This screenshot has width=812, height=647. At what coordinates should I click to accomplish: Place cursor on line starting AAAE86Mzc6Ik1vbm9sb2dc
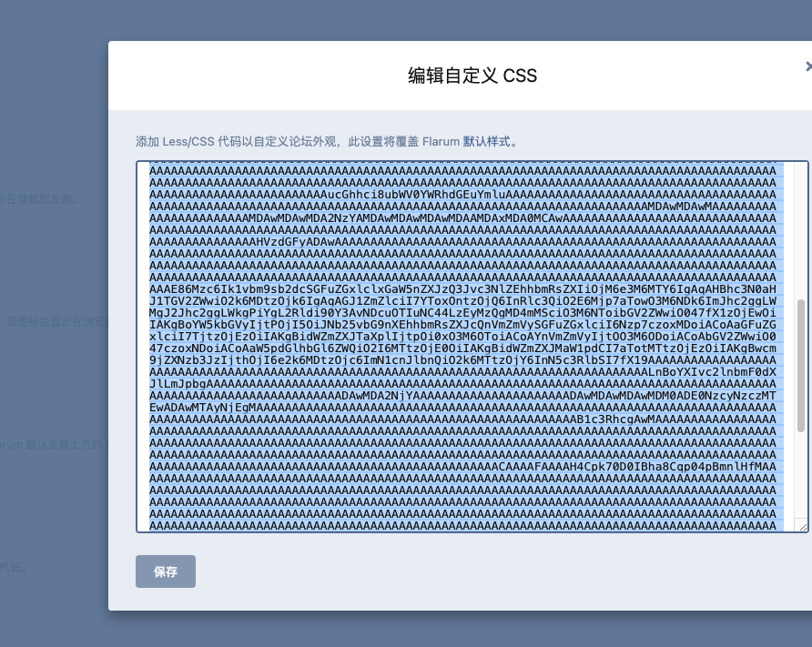(463, 288)
